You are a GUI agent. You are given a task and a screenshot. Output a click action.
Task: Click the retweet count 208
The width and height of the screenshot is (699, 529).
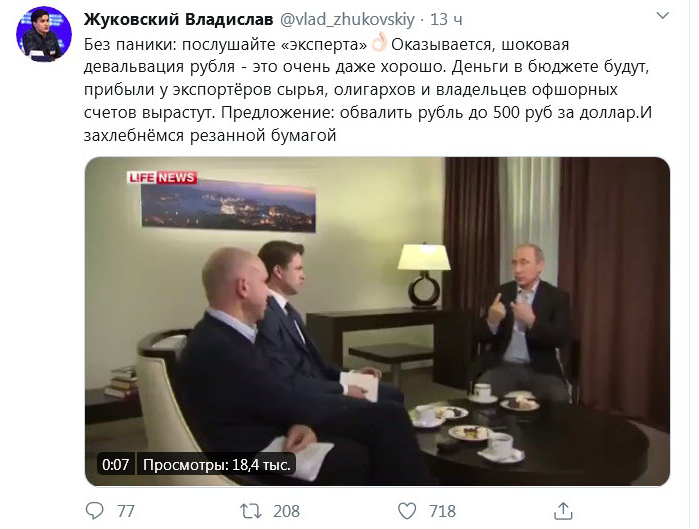tap(286, 511)
